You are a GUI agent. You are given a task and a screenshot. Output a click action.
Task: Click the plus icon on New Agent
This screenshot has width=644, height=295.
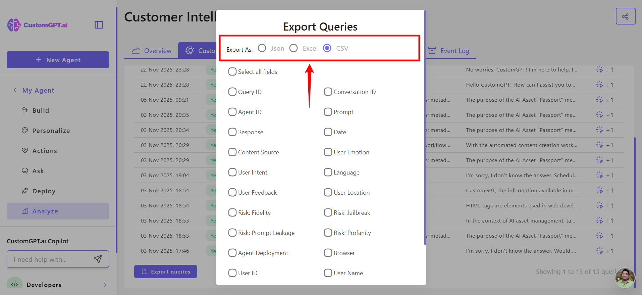point(39,59)
